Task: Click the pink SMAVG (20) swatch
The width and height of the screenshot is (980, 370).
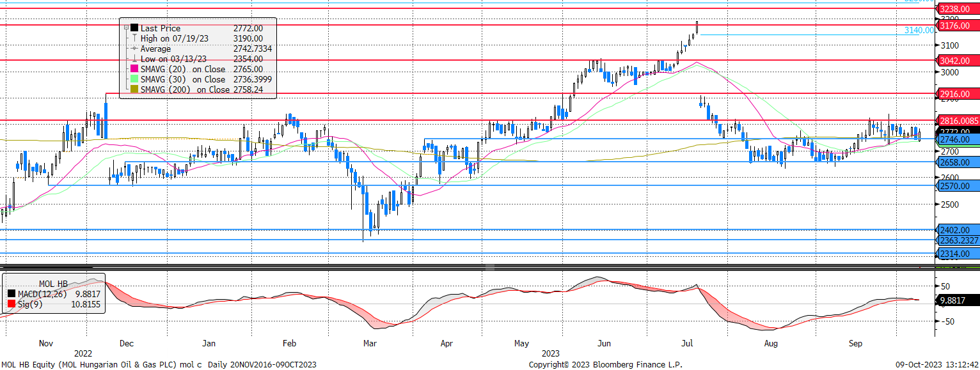Action: point(134,69)
